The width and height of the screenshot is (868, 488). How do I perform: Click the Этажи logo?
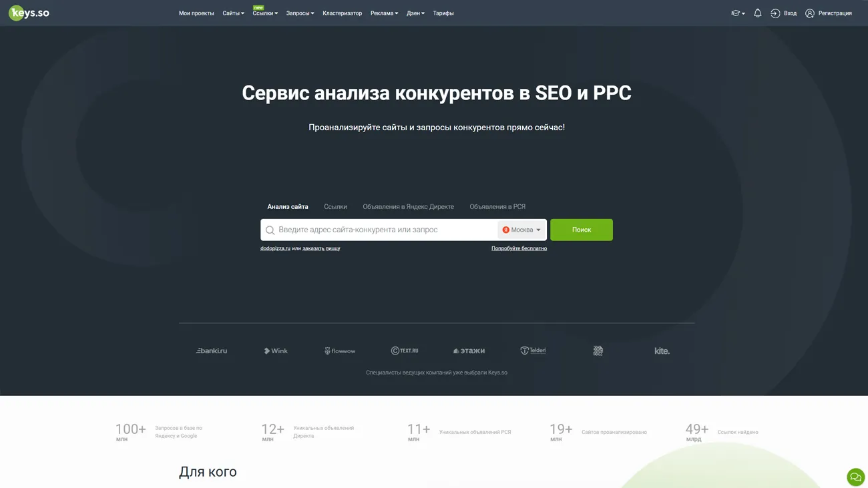[x=469, y=350]
